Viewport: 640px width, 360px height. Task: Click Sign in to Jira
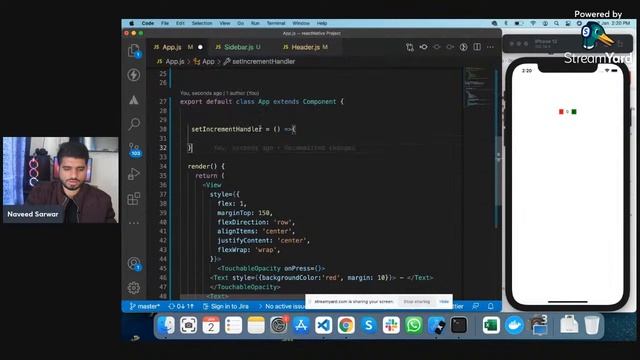pyautogui.click(x=226, y=306)
